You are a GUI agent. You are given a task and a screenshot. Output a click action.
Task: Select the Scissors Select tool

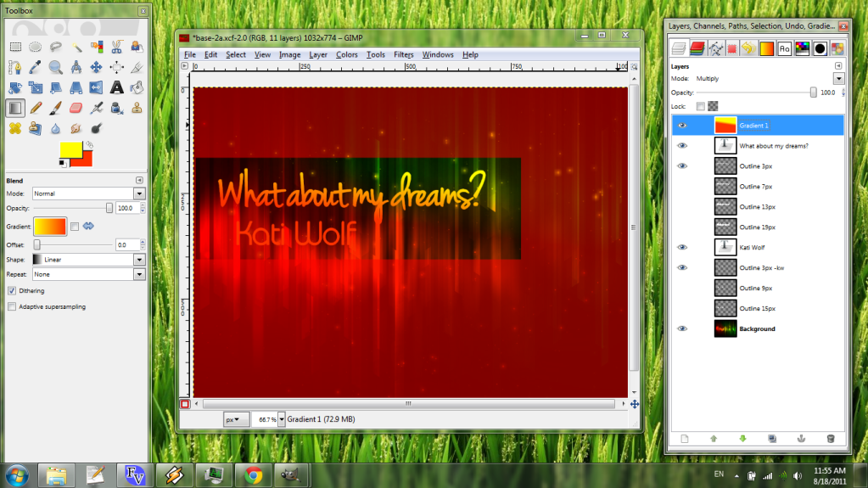coord(116,47)
